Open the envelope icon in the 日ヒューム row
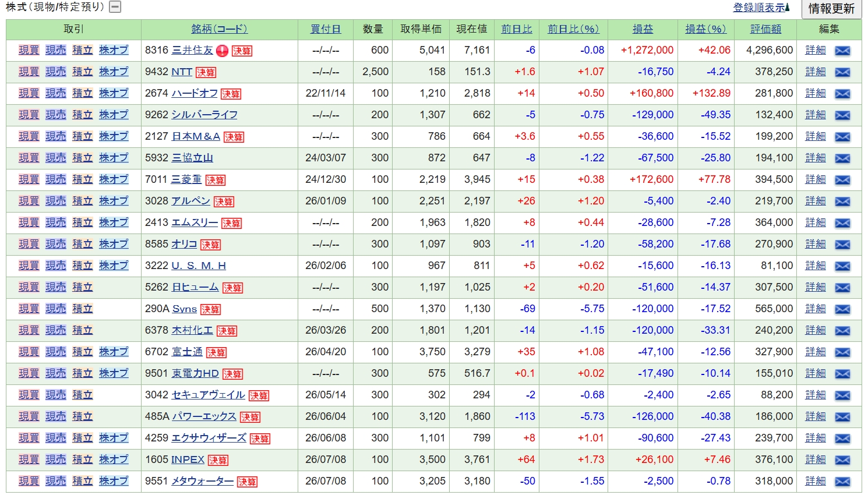The height and width of the screenshot is (502, 868). pos(842,288)
